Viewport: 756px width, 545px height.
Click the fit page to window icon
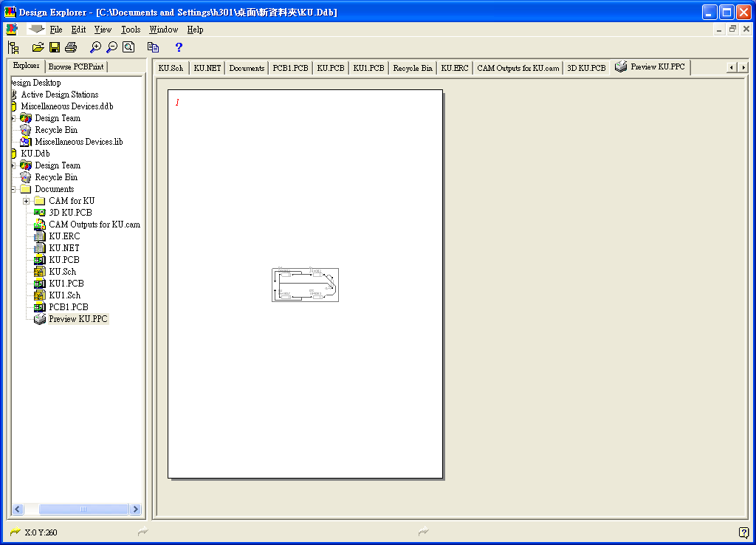pyautogui.click(x=128, y=47)
